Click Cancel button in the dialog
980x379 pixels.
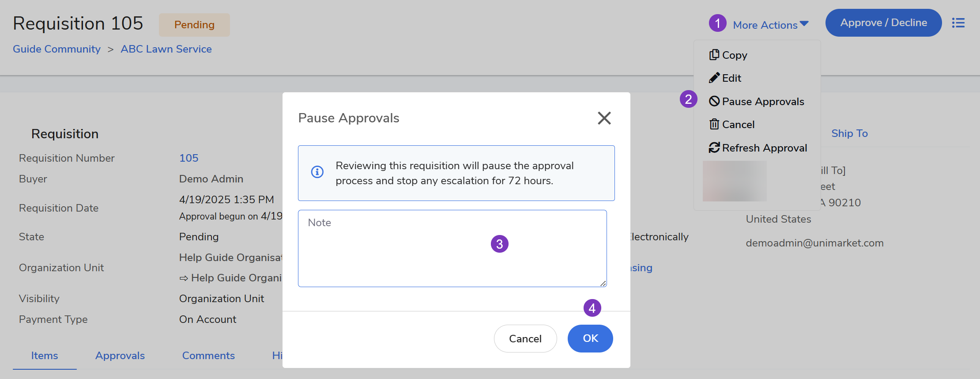pyautogui.click(x=525, y=339)
